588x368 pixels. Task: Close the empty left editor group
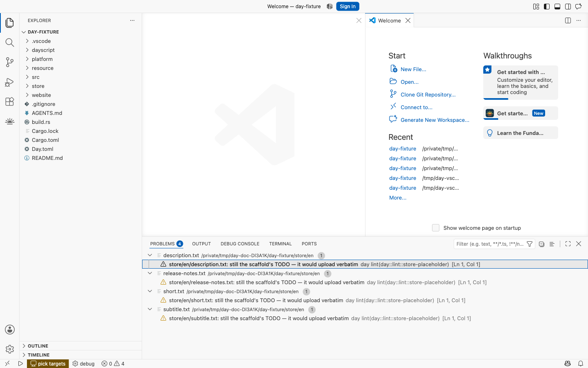pyautogui.click(x=359, y=20)
